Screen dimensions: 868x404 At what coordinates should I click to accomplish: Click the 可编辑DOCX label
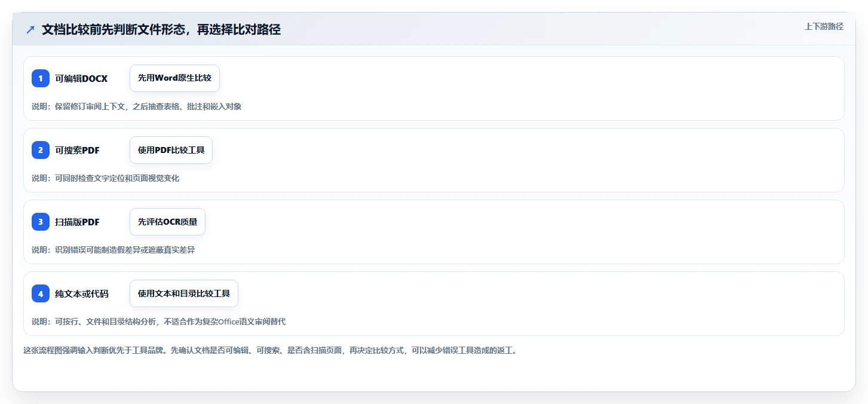[x=81, y=78]
